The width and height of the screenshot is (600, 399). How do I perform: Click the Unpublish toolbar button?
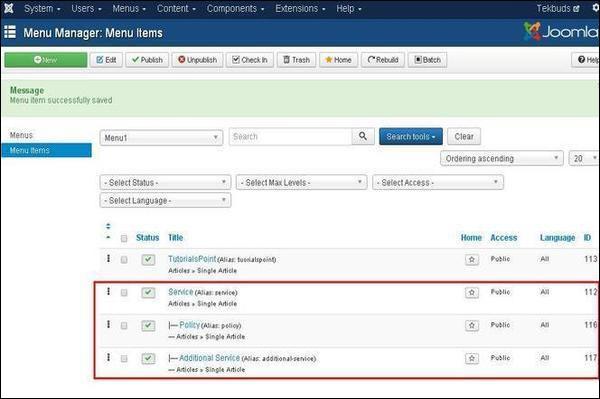[x=197, y=60]
